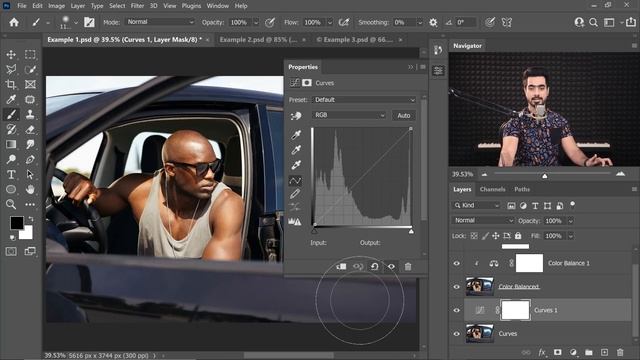Switch to the Paths panel tab
Viewport: 640px width, 360px height.
pyautogui.click(x=522, y=189)
